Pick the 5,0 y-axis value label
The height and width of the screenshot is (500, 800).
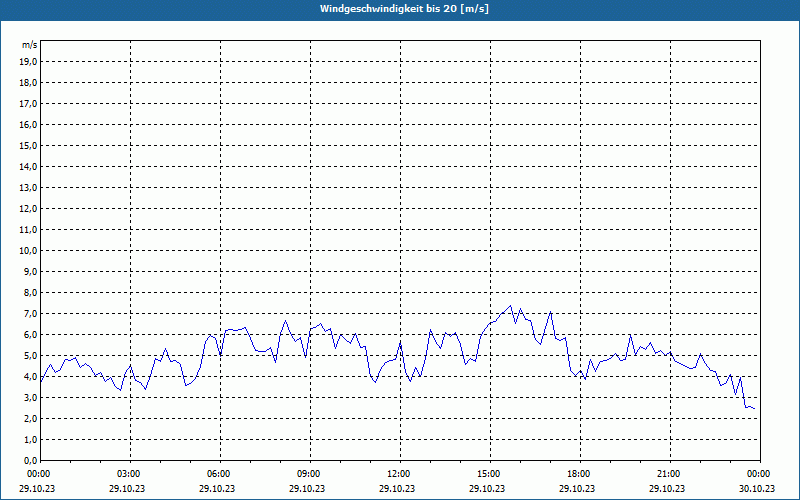(31, 356)
